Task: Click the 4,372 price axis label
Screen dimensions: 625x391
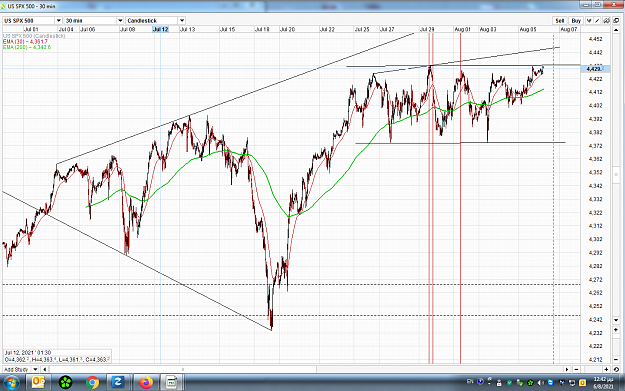Action: [595, 146]
